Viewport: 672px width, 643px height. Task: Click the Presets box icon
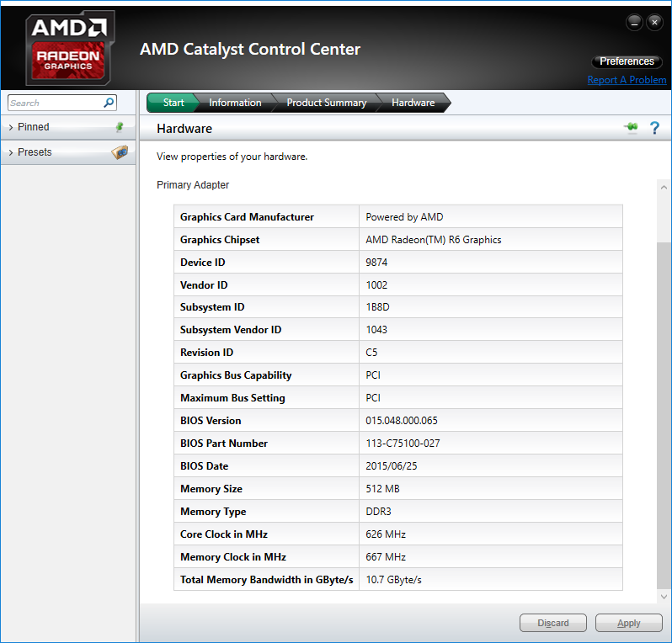pyautogui.click(x=120, y=152)
